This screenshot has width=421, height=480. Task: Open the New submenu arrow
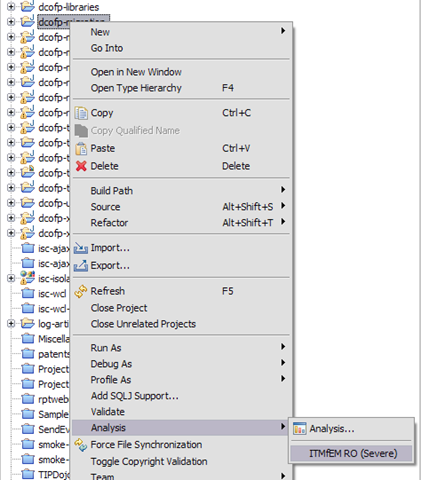283,31
